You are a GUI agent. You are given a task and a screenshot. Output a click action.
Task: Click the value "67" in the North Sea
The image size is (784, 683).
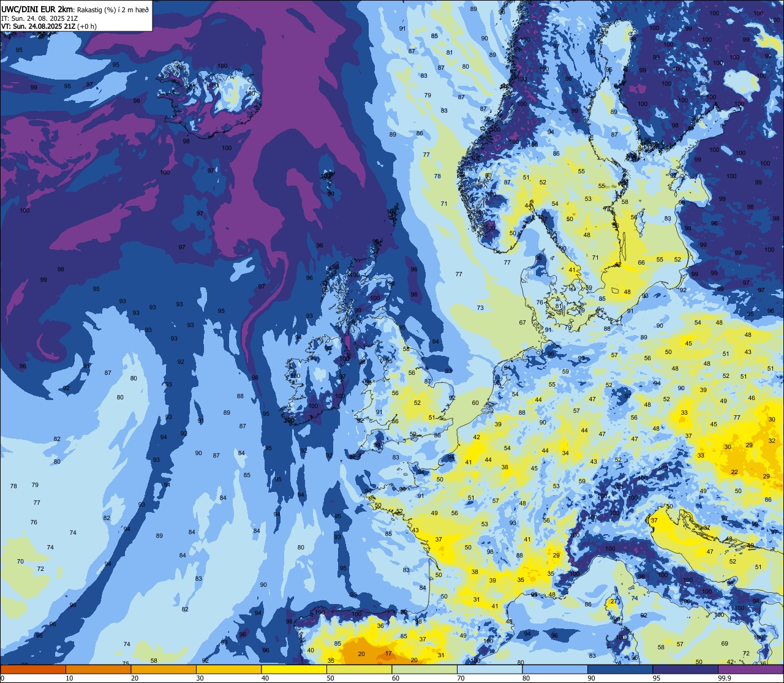point(522,322)
